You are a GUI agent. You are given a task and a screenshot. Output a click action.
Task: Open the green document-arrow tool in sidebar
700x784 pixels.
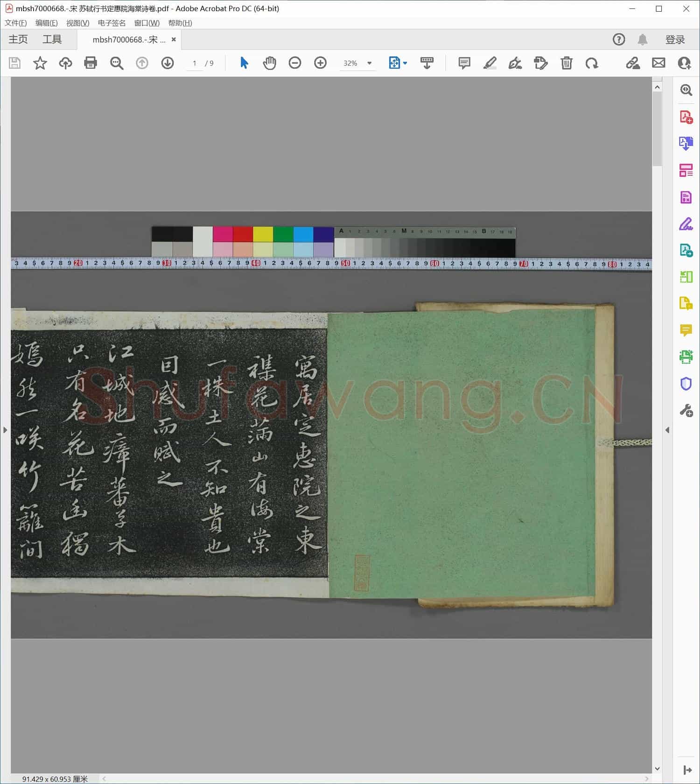(686, 251)
